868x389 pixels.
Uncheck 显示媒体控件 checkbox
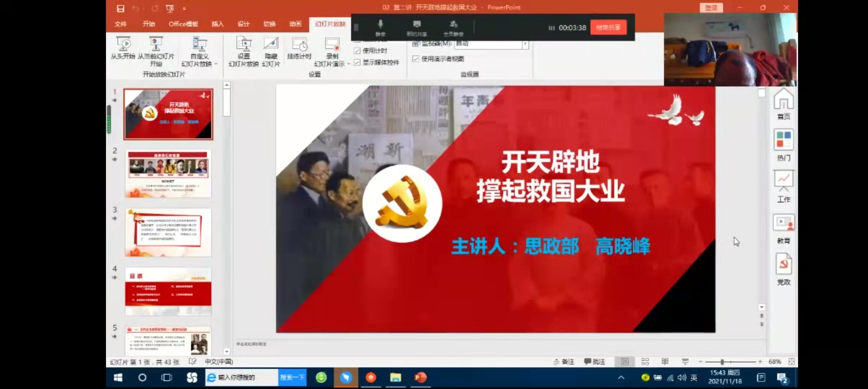(357, 62)
